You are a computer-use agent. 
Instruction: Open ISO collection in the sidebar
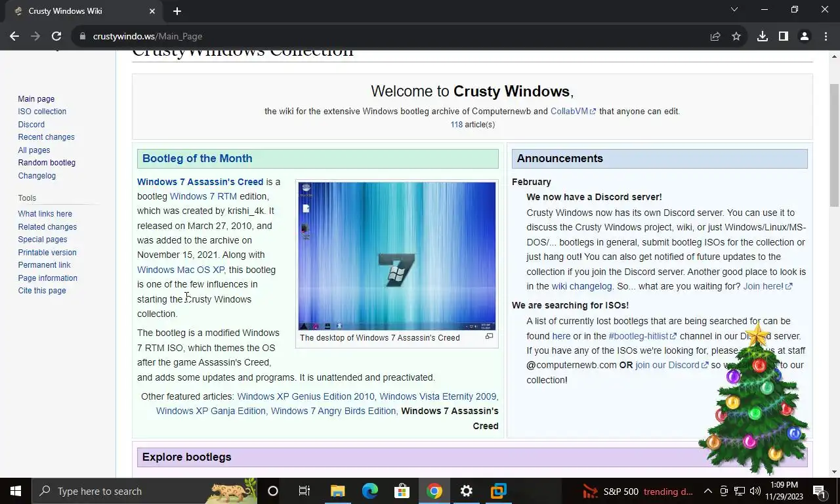[42, 112]
